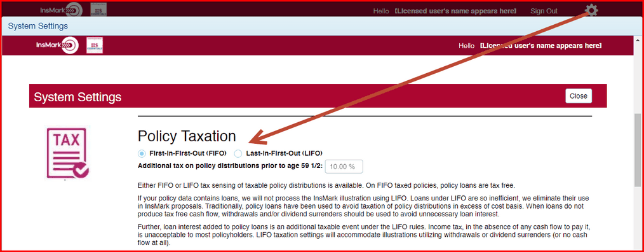The image size is (644, 252).
Task: Click the Policy Taxation TAX document icon
Action: click(x=67, y=153)
